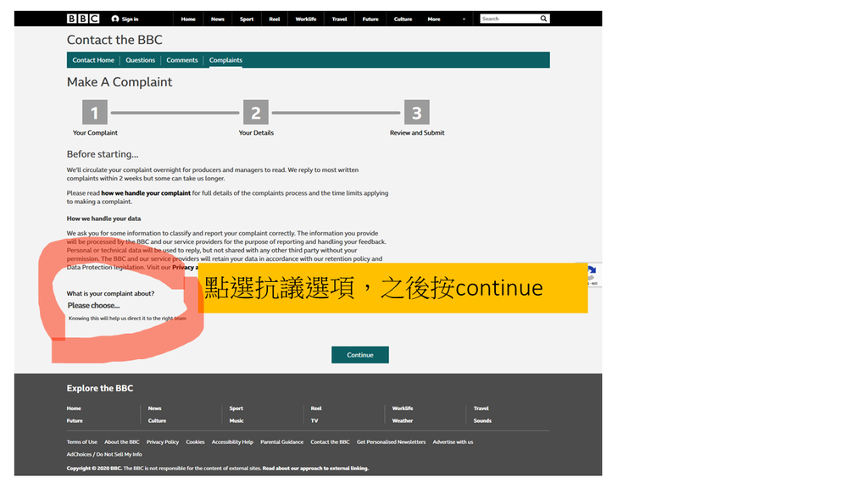Open the About the BBC link
The image size is (868, 488).
pos(122,442)
